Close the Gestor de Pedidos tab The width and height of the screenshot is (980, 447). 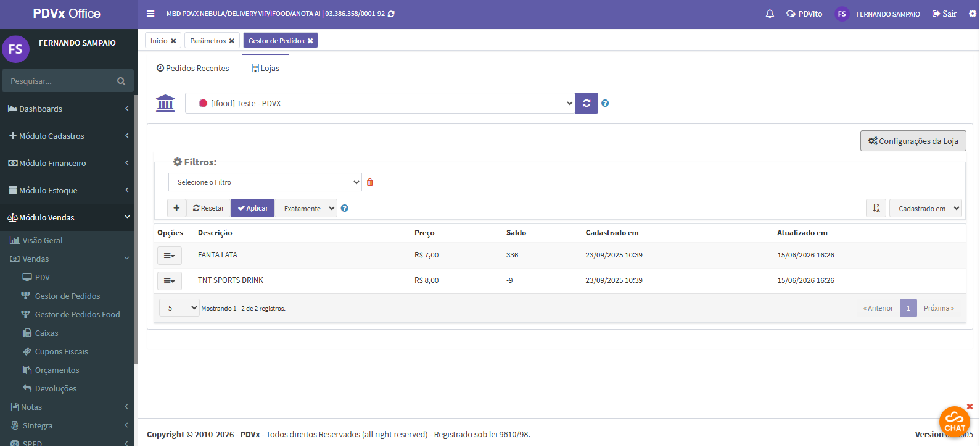coord(310,41)
